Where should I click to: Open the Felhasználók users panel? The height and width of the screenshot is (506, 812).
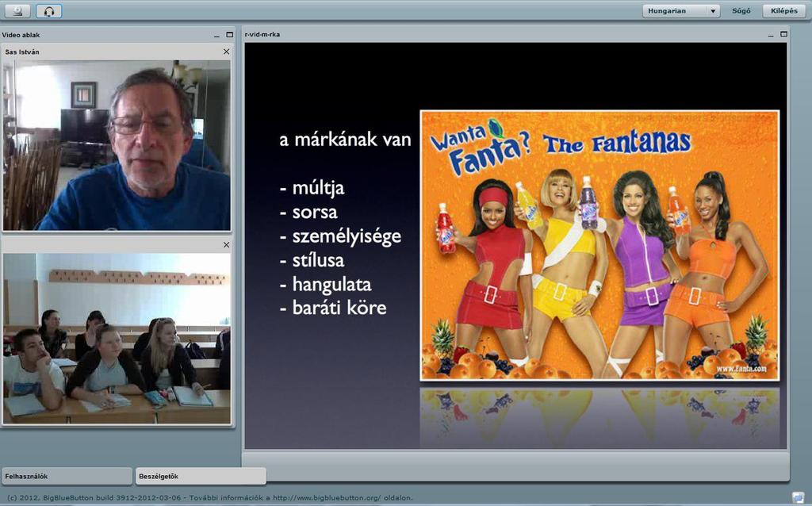(67, 476)
